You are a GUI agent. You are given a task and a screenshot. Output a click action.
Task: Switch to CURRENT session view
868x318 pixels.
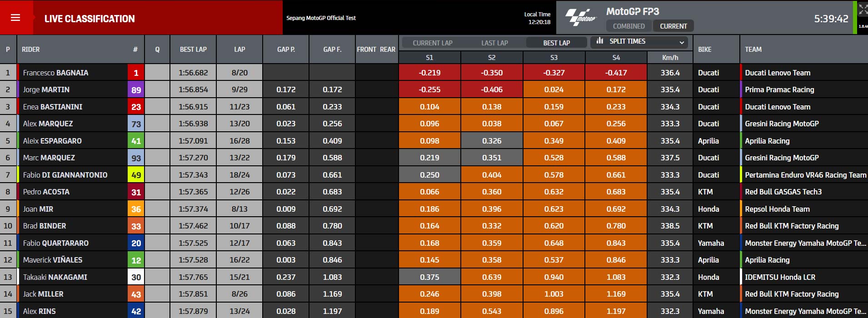(x=673, y=26)
